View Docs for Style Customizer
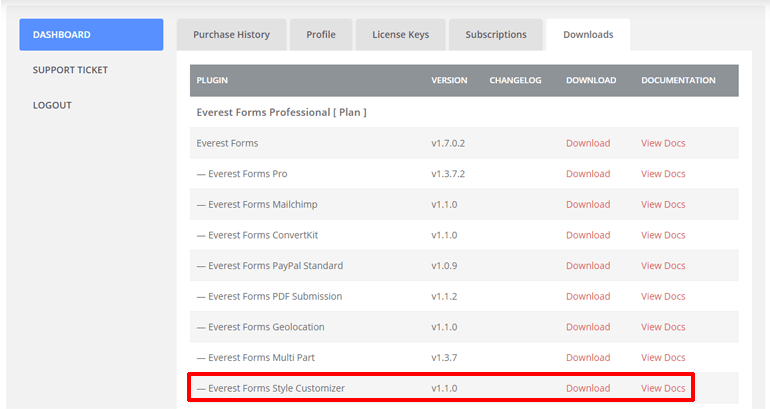This screenshot has height=409, width=770. [x=663, y=388]
